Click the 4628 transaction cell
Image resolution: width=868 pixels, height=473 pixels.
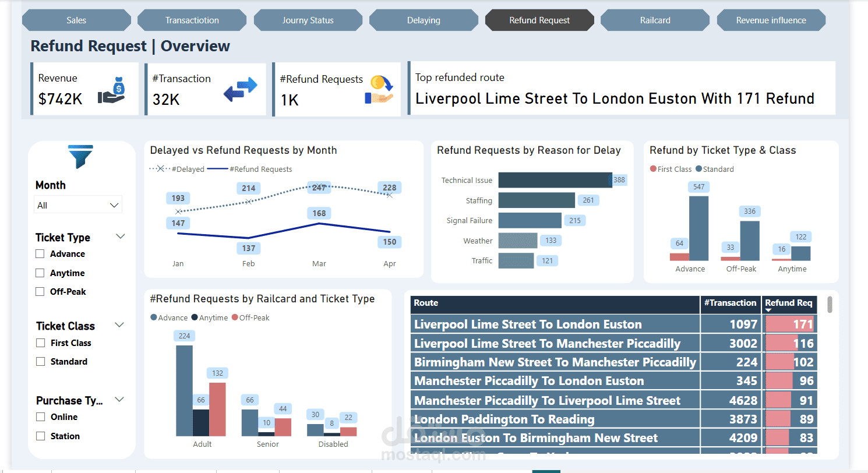(x=731, y=400)
